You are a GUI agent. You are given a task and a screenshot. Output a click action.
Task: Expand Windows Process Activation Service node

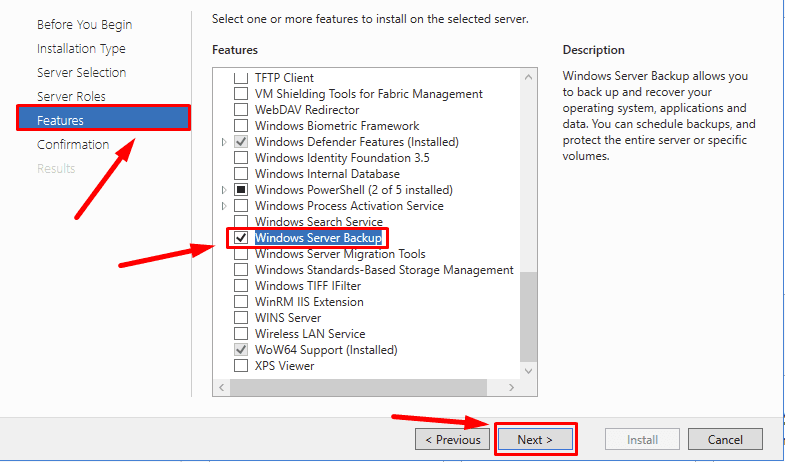coord(224,206)
